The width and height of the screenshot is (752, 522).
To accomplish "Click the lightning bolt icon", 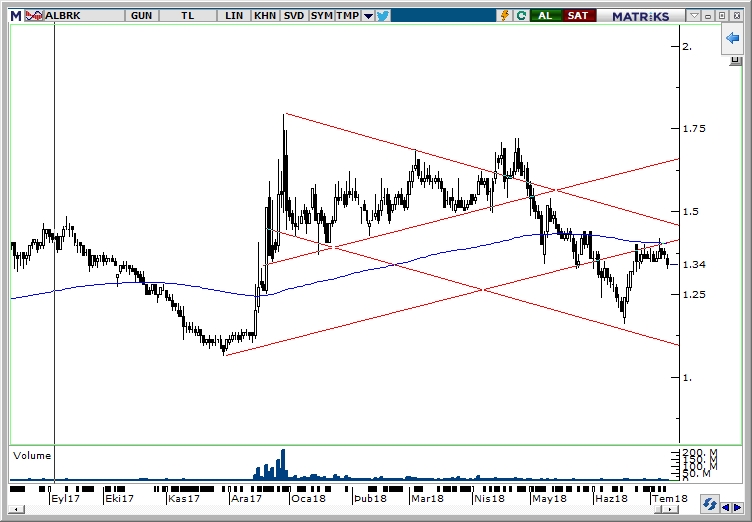I will click(x=505, y=16).
